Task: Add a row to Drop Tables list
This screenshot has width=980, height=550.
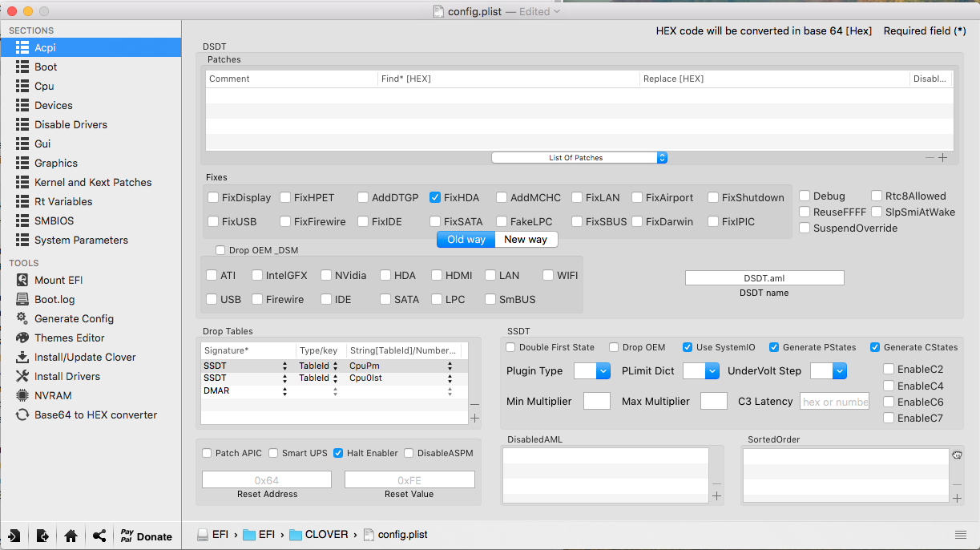Action: click(474, 418)
